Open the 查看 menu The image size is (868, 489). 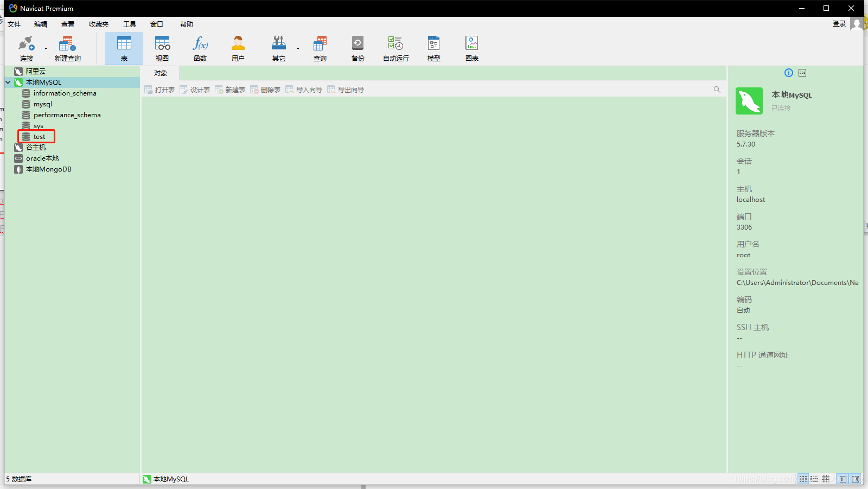[68, 24]
